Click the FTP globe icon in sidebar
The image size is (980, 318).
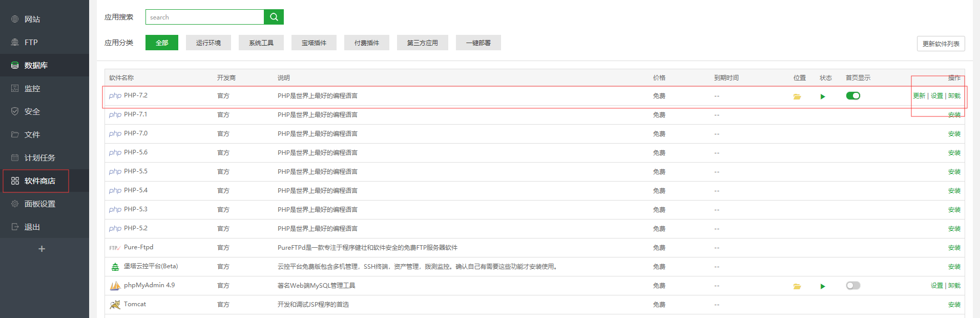pyautogui.click(x=15, y=42)
